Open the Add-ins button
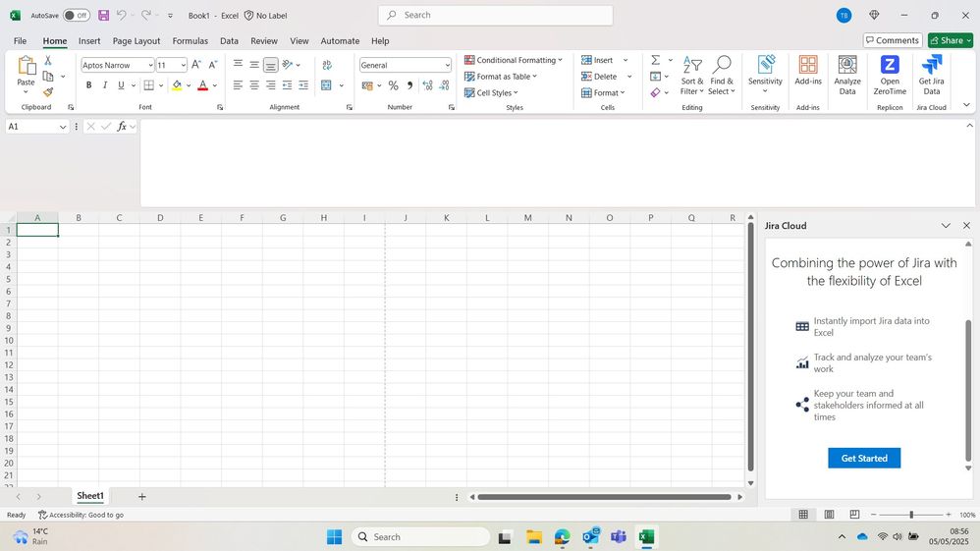Screen dimensions: 980x551 [x=808, y=70]
